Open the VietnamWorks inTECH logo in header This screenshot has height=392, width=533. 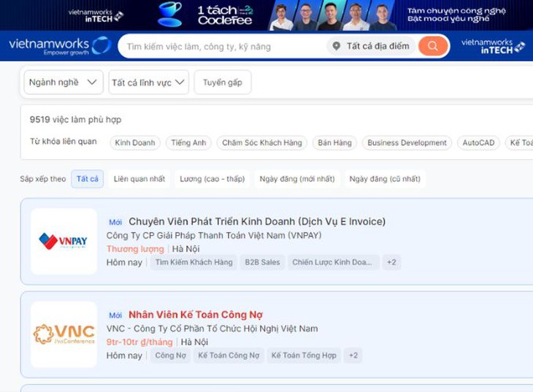tap(493, 46)
